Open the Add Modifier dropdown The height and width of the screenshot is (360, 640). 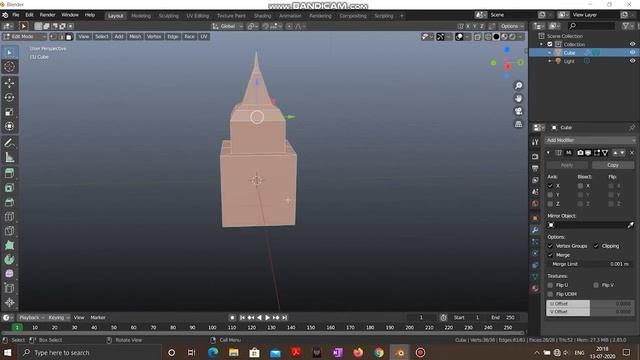pyautogui.click(x=590, y=140)
